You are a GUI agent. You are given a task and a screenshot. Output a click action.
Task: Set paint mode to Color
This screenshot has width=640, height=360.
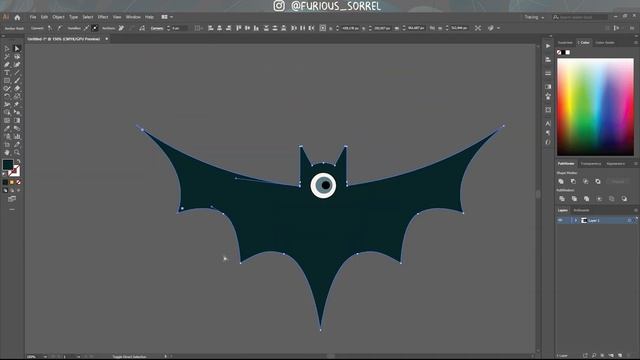pyautogui.click(x=5, y=182)
